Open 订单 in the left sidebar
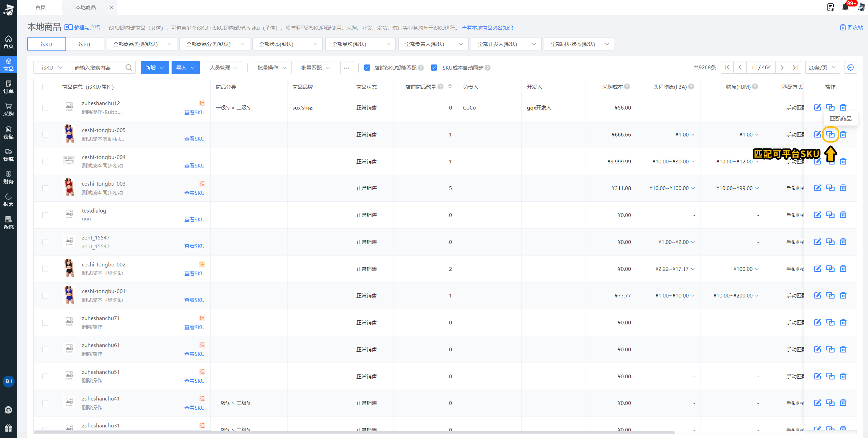 click(9, 87)
